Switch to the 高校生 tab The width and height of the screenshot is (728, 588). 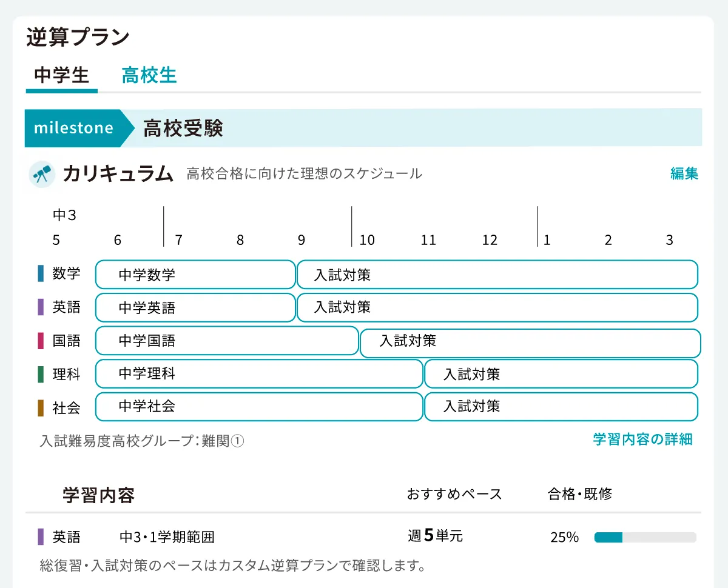coord(149,75)
